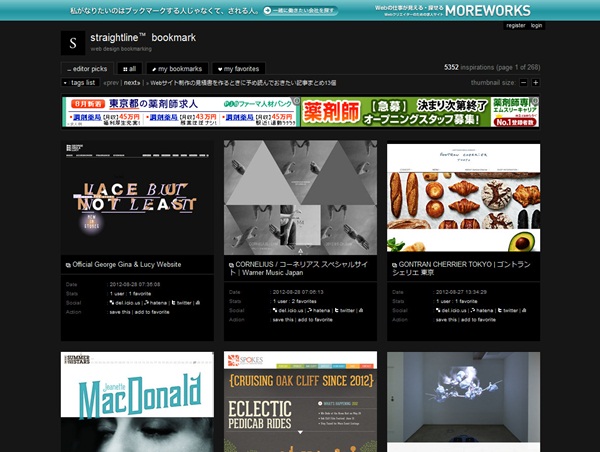Share CORNELIUS on hatena
Image resolution: width=600 pixels, height=452 pixels.
(x=318, y=310)
